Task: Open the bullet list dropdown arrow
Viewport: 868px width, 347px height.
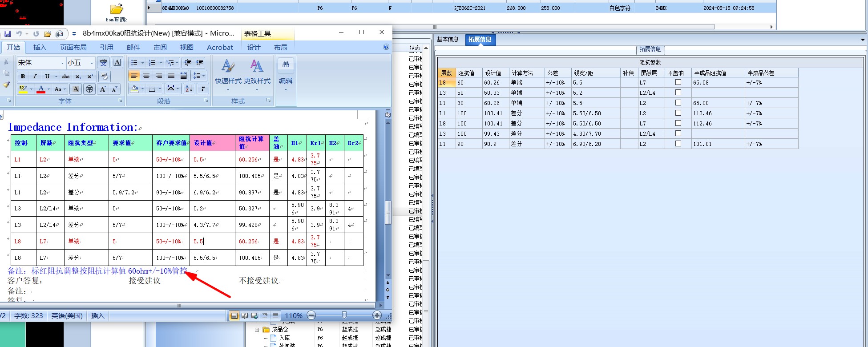Action: click(x=141, y=63)
